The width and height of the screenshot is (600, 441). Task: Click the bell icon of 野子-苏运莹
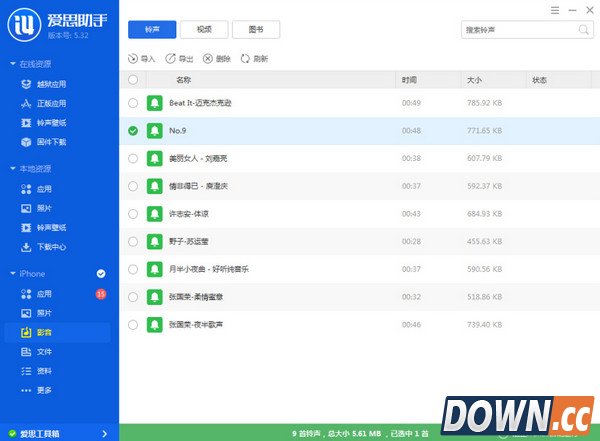[x=155, y=241]
